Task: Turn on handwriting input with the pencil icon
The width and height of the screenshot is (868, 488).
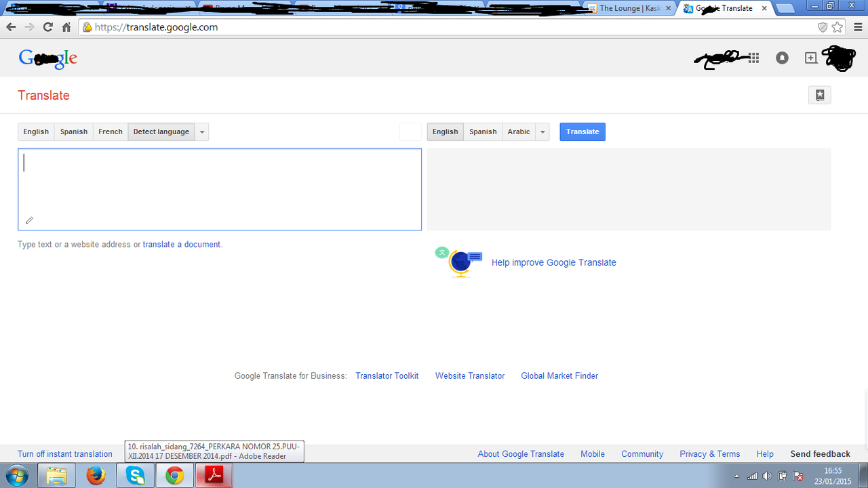Action: coord(29,220)
